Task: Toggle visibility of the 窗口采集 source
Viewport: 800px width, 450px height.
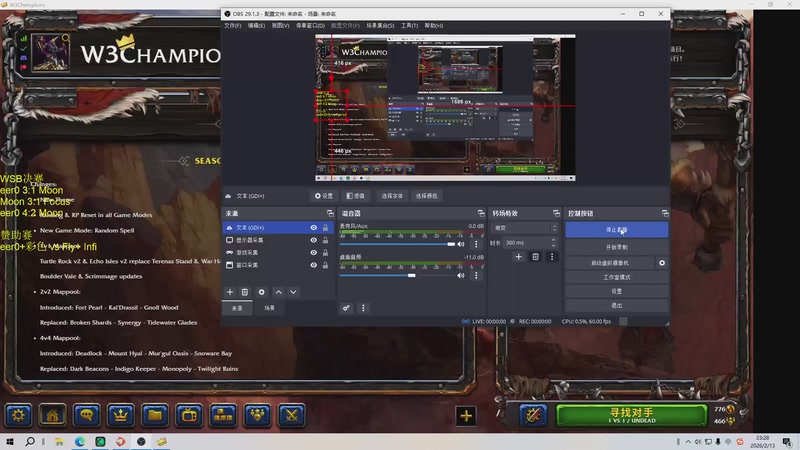Action: 314,265
